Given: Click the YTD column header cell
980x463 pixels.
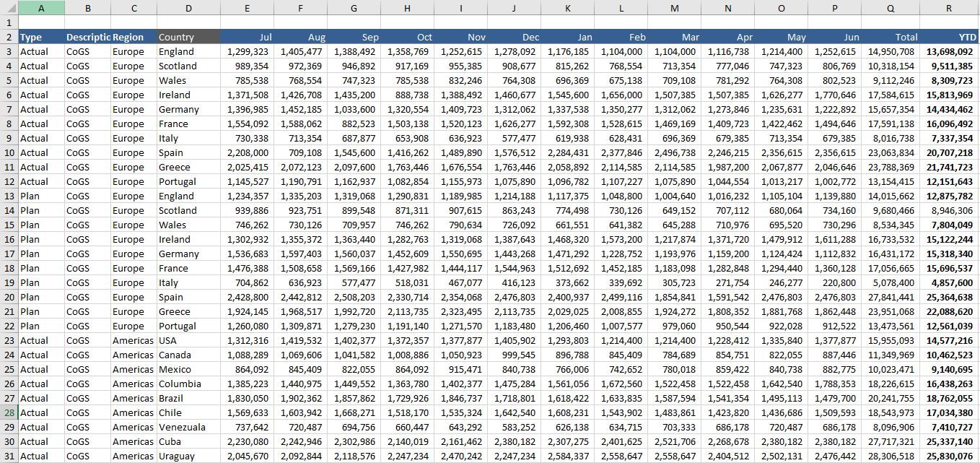Looking at the screenshot, I should tap(949, 37).
